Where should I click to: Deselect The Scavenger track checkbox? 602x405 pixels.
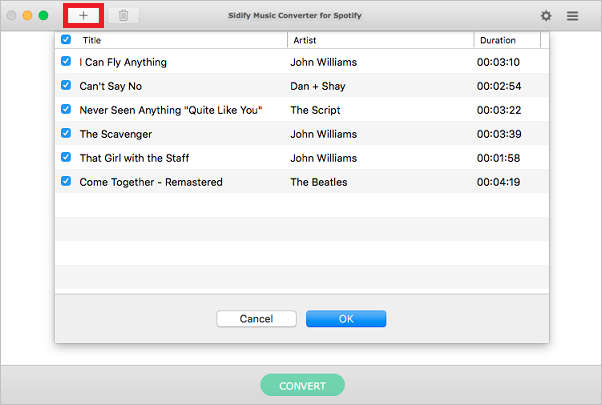(66, 133)
